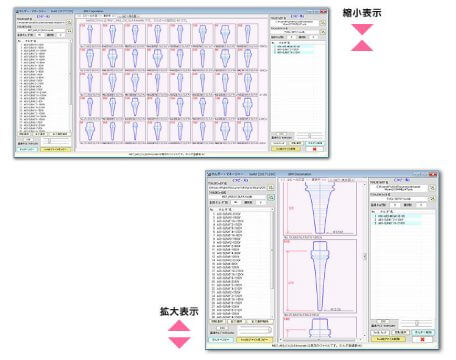Click cyan button above red X, lower window
456x360 pixels.
pos(423,333)
